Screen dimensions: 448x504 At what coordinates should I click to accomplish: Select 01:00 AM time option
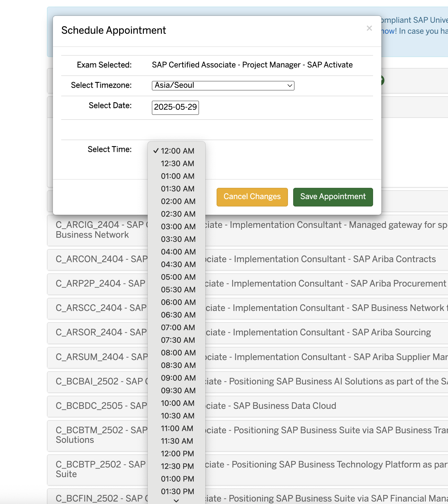click(177, 176)
